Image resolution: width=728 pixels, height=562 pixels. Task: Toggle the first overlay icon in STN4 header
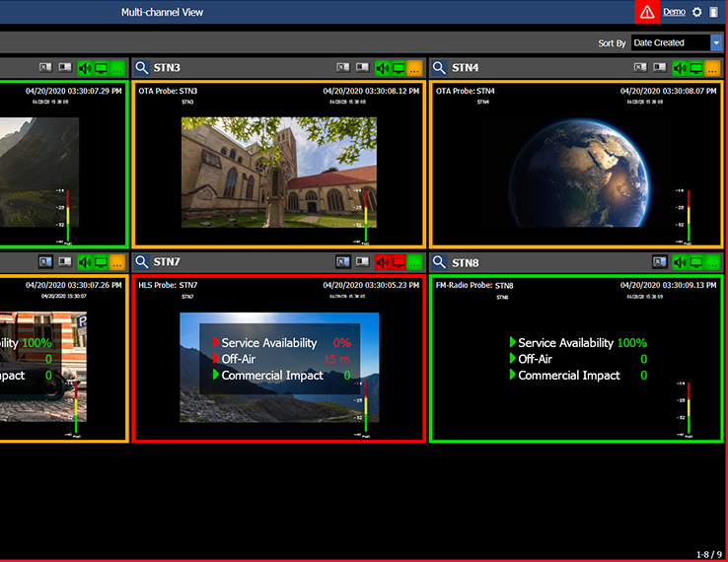640,68
